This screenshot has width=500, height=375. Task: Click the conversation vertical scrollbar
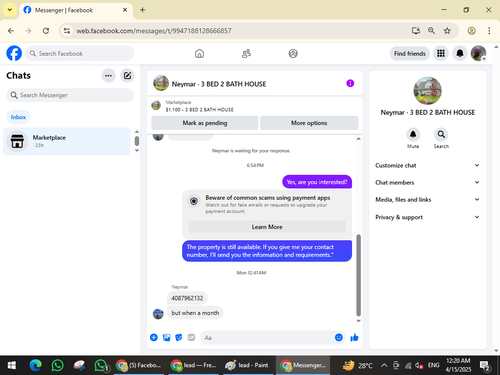coord(359,275)
